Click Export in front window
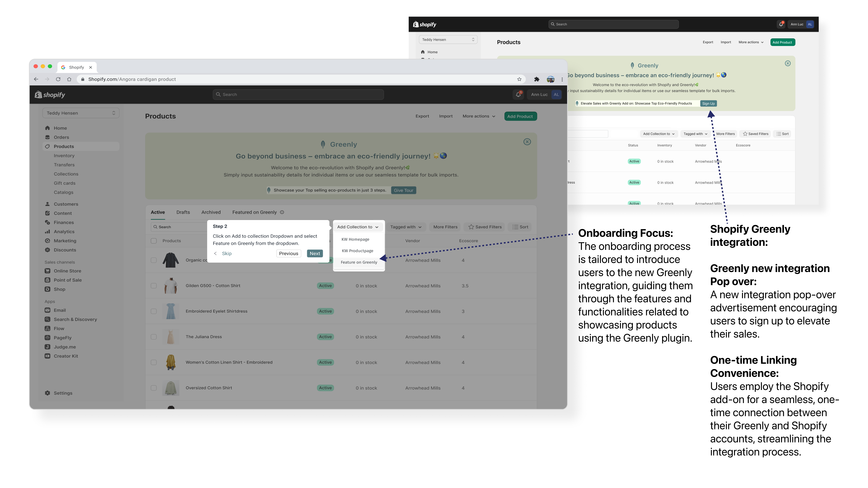Screen dimensions: 868x488 422,116
